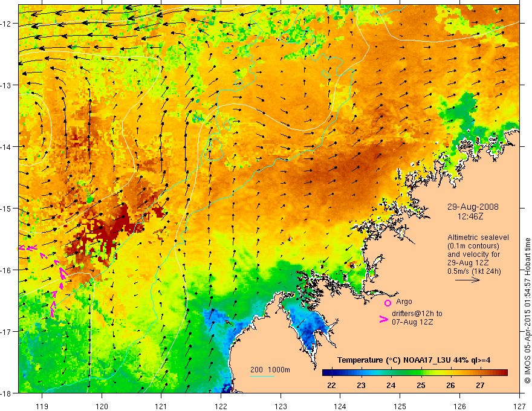Click the '(0.1m contours)' legend text

[x=473, y=246]
